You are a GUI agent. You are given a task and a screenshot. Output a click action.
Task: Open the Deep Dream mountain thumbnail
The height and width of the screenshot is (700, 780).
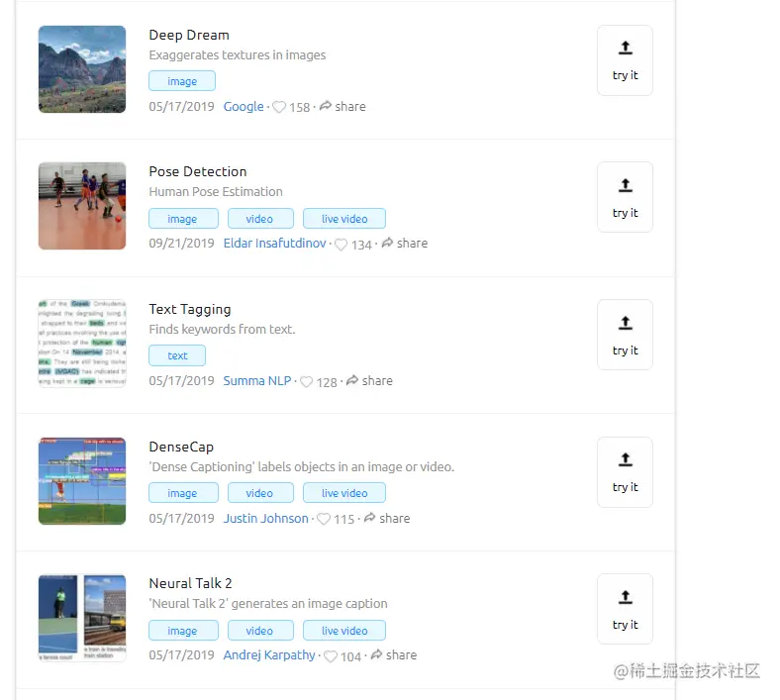coord(82,69)
